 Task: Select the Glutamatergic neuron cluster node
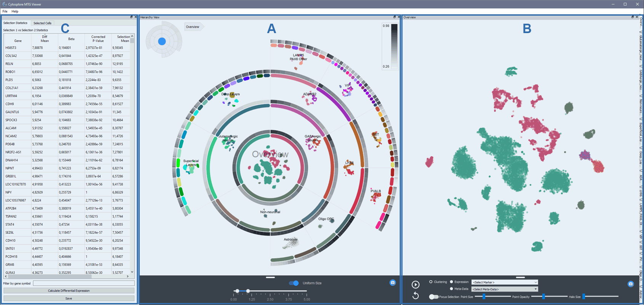point(228,143)
